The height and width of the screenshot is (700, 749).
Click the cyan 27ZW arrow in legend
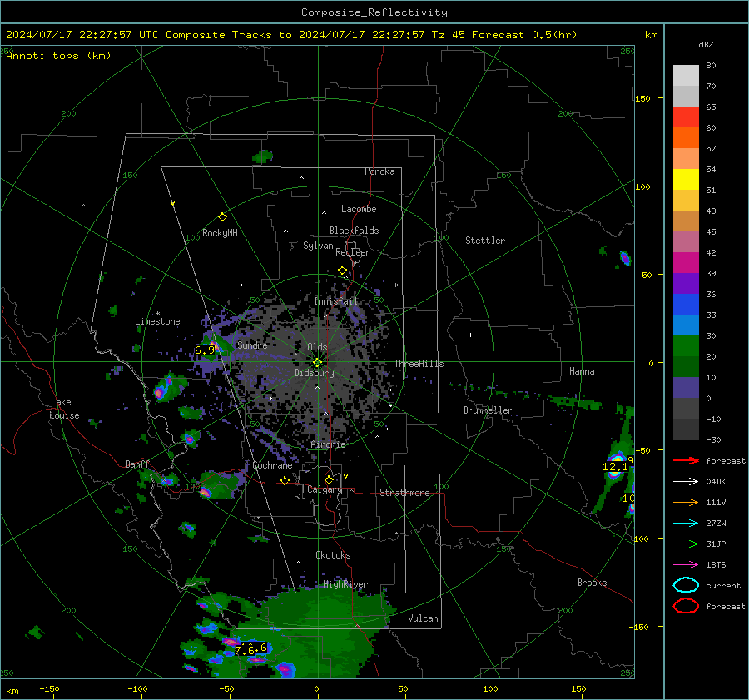tap(686, 524)
